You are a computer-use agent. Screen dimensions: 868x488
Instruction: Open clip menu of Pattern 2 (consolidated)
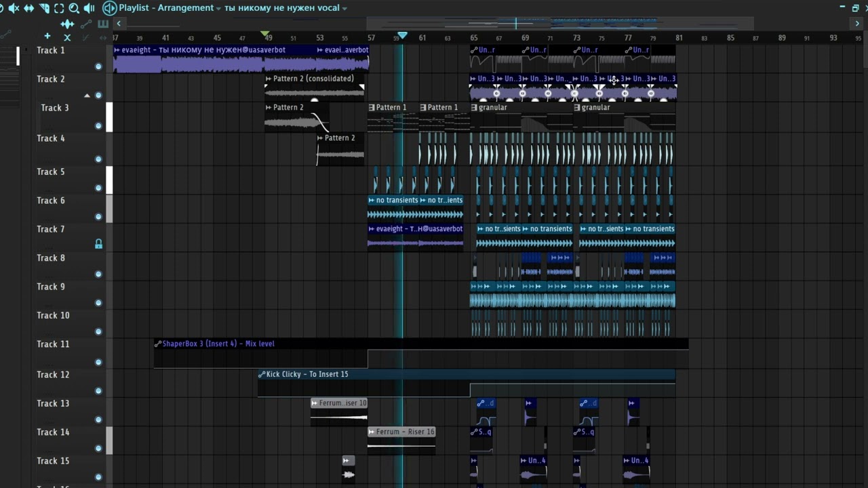pos(269,79)
